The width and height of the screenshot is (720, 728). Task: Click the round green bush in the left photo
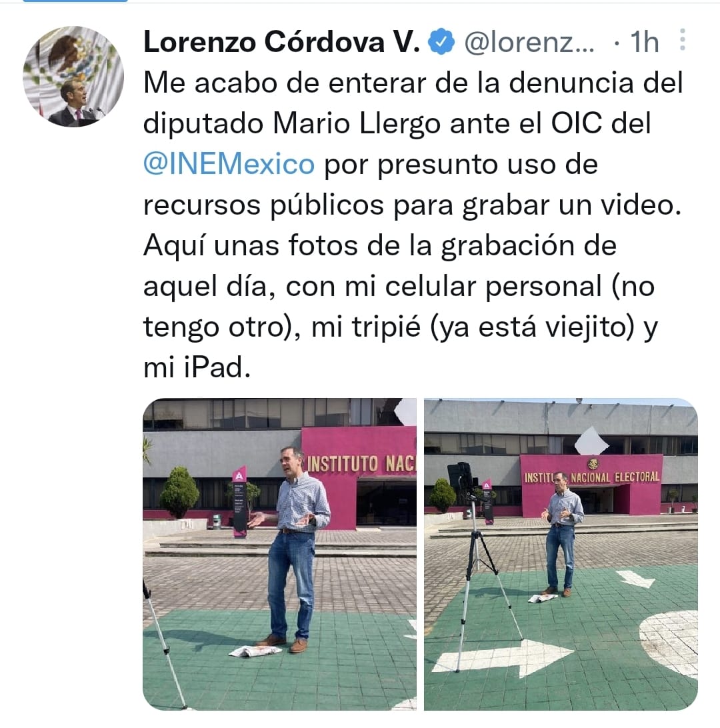179,492
